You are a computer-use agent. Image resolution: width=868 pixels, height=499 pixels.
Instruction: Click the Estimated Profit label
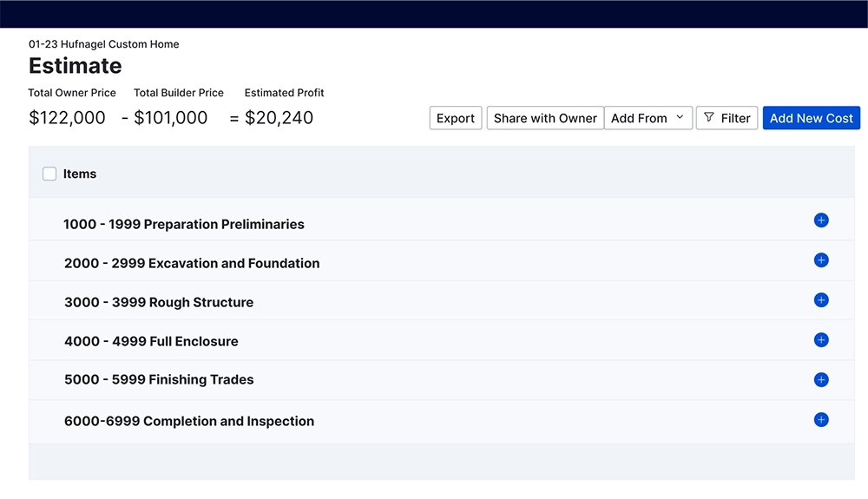(x=284, y=93)
